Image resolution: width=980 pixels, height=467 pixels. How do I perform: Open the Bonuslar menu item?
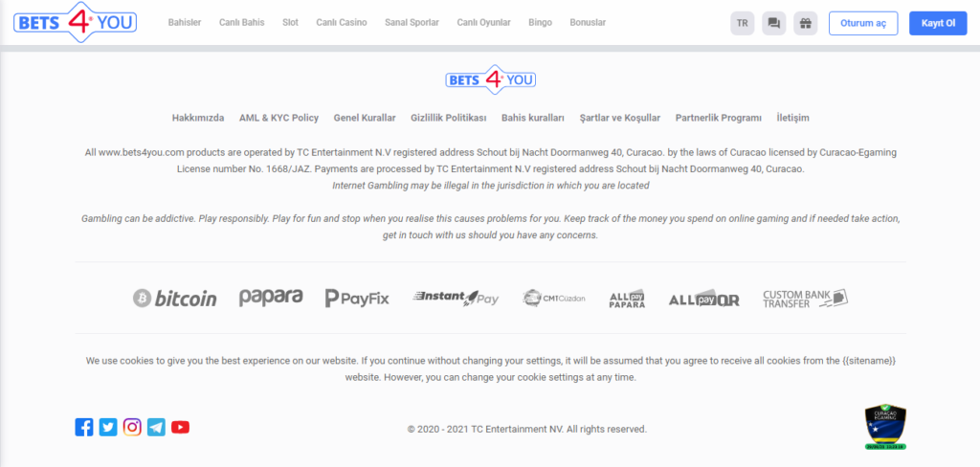588,22
